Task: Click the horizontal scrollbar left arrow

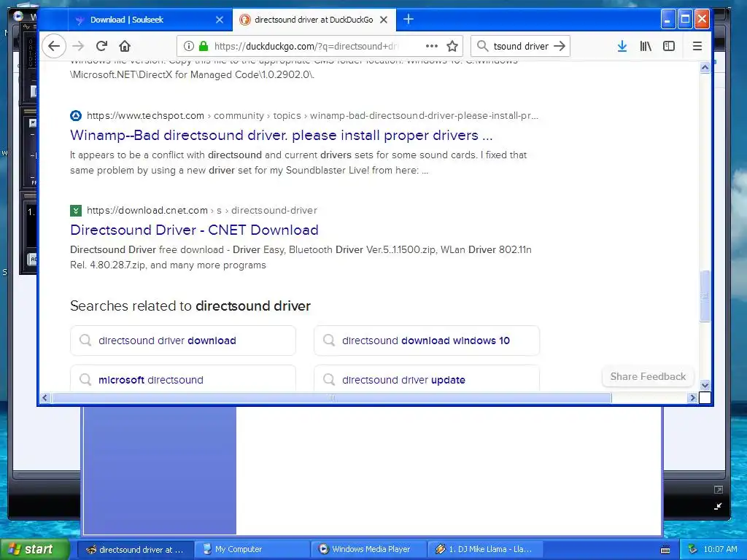Action: [44, 397]
